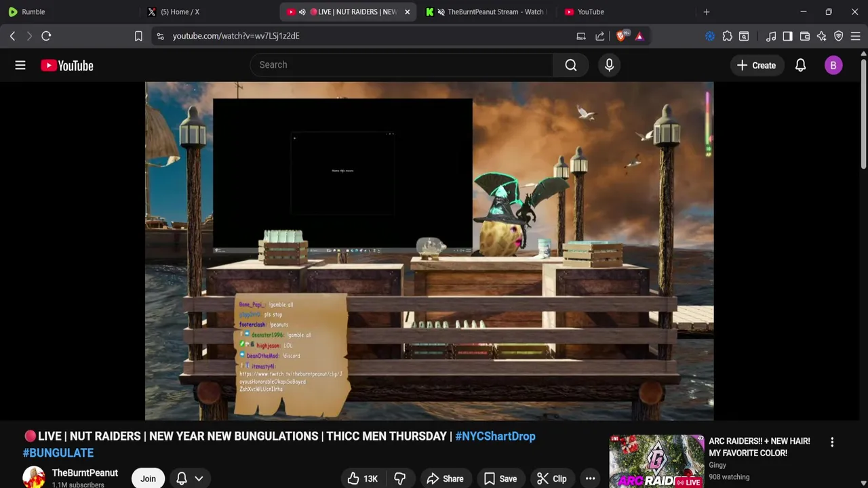Open the Brave Shields lion icon
This screenshot has width=868, height=488.
click(x=621, y=36)
